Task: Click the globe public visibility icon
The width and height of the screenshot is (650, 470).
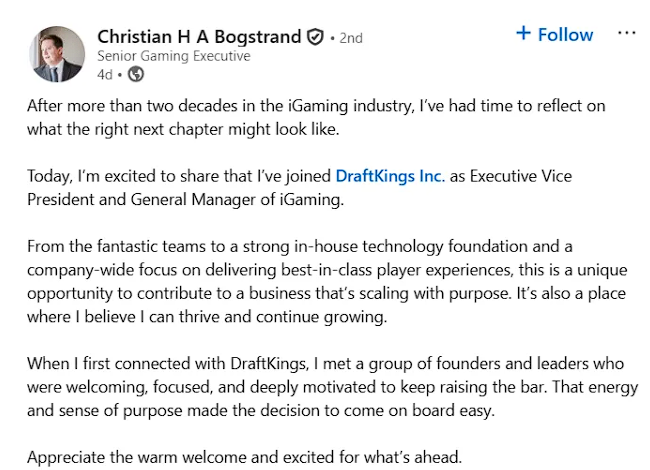Action: [x=137, y=74]
